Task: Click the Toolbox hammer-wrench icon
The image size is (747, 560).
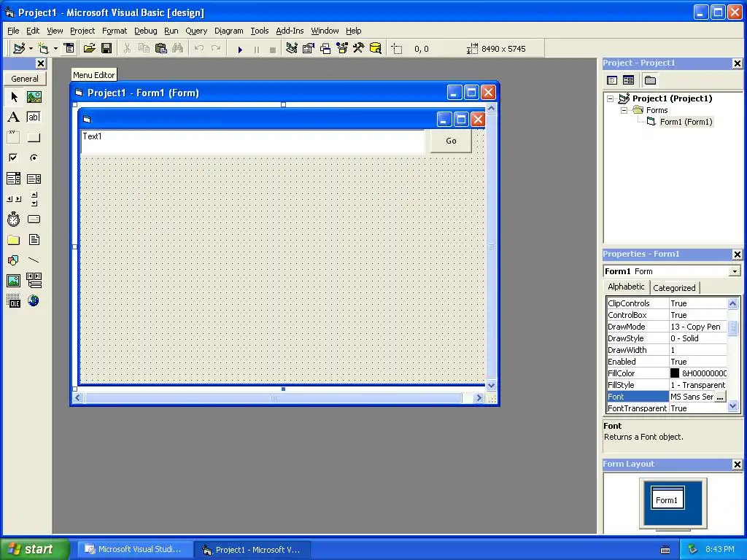Action: pyautogui.click(x=359, y=49)
